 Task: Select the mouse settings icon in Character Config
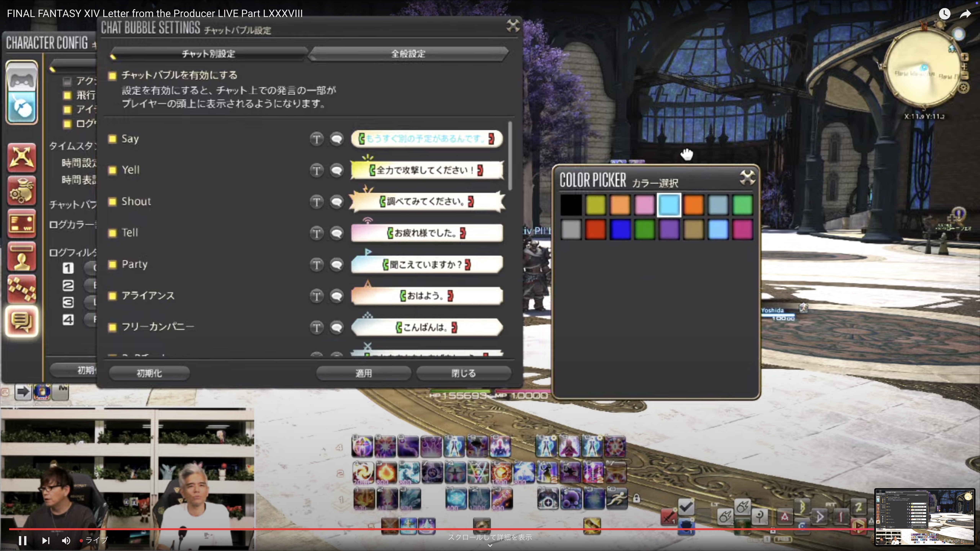coord(22,108)
